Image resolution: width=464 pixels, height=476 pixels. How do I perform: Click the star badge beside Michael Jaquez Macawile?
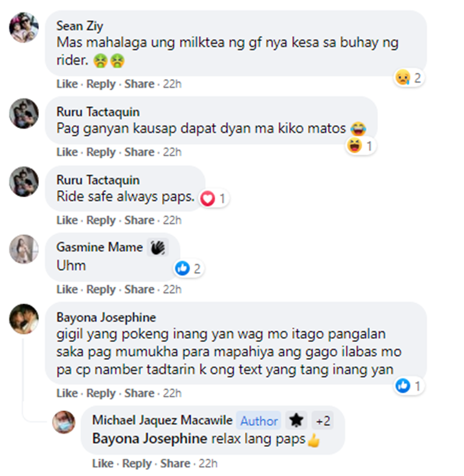pyautogui.click(x=296, y=420)
